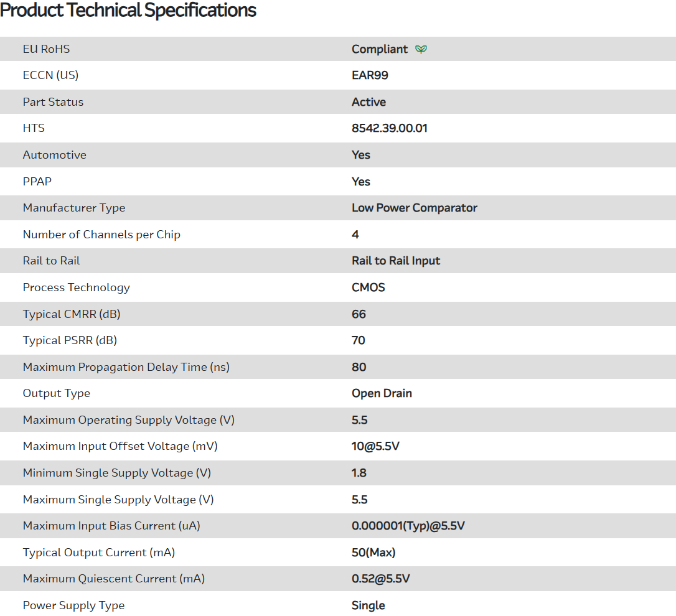
Task: Select the HTS code 8542.39.00.01
Action: (390, 129)
